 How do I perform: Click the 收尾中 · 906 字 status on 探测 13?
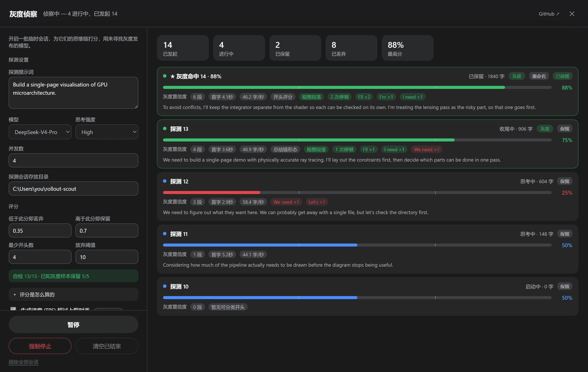(x=516, y=129)
